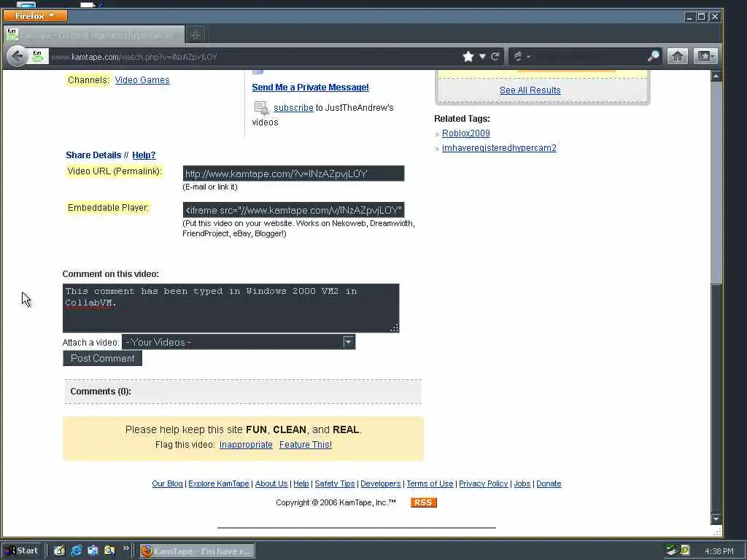
Task: Open the Terms of Use footer link
Action: [430, 484]
